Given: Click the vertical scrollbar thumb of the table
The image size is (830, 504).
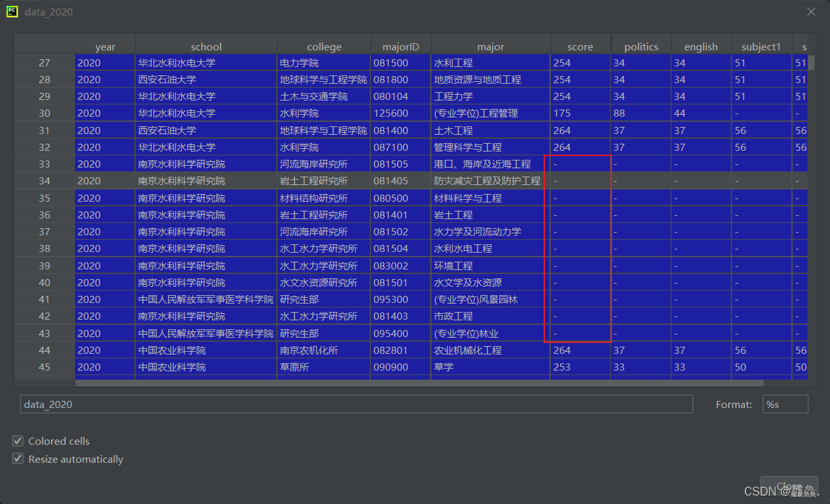Looking at the screenshot, I should coord(811,63).
